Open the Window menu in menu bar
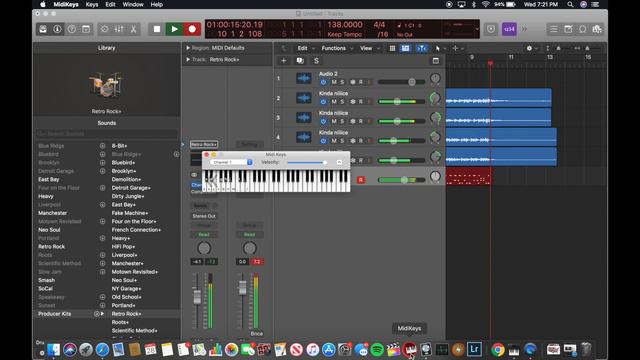 tap(133, 4)
